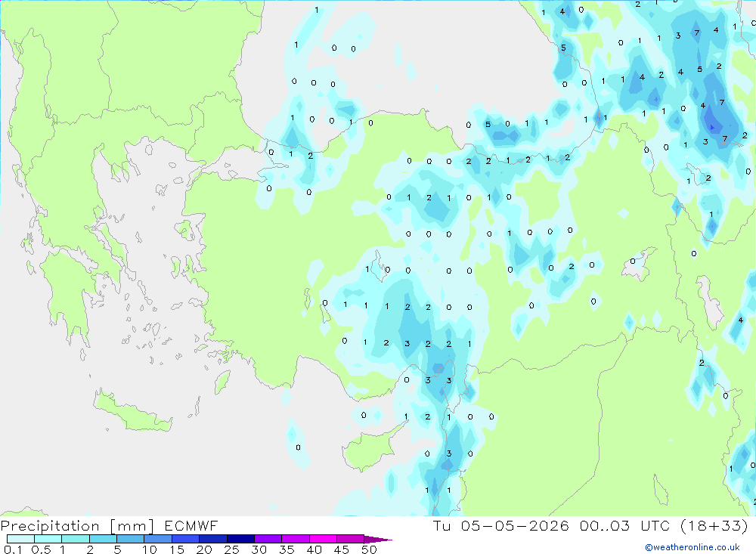This screenshot has height=554, width=756.
Task: Click the 35–40 mm legend color swatch
Action: click(x=296, y=539)
